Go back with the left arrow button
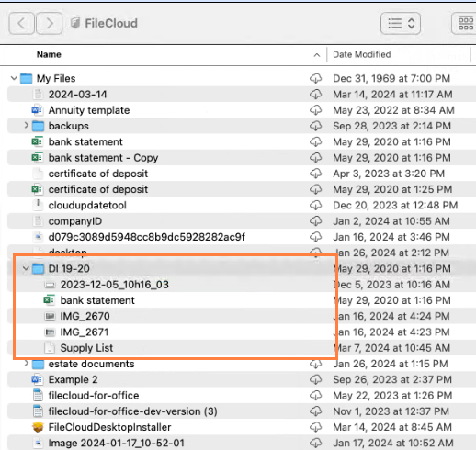The height and width of the screenshot is (450, 476). [x=21, y=23]
